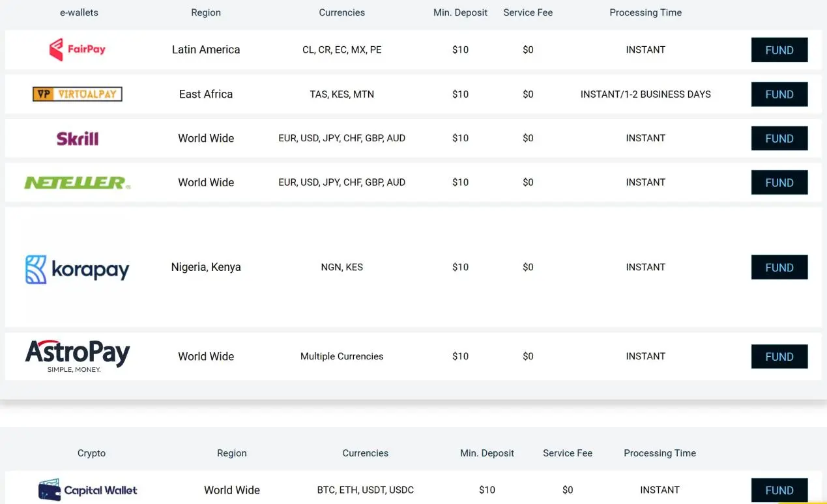Click 'NGN, KES' currencies cell
Viewport: 827px width, 504px height.
tap(342, 267)
